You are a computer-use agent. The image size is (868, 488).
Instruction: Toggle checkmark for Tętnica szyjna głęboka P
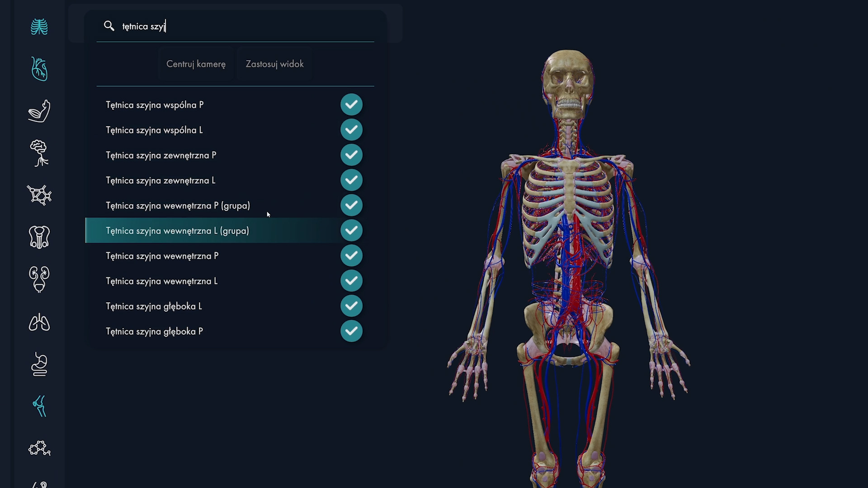pos(351,331)
